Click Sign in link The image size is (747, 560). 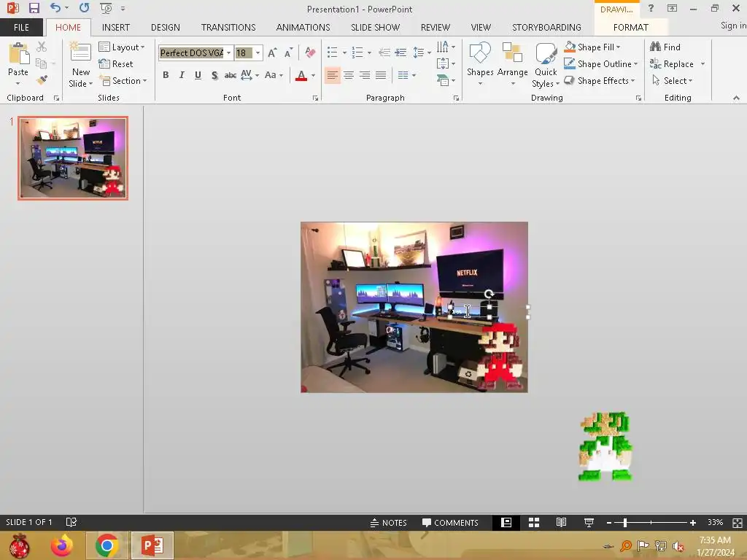[733, 26]
